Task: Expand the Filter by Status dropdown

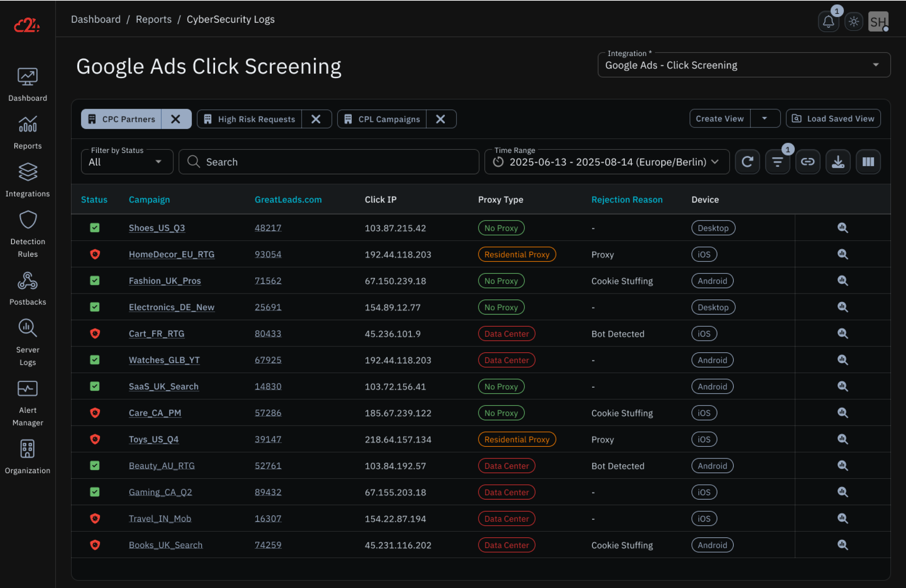Action: click(127, 162)
